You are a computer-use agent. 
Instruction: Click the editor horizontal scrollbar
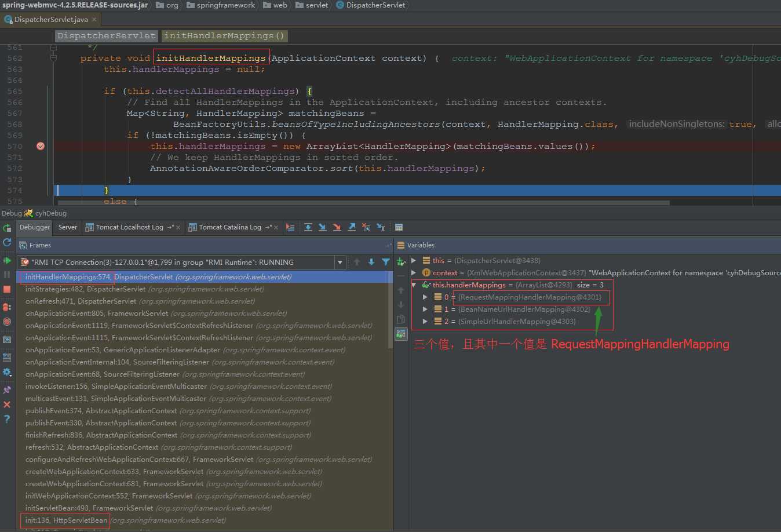click(365, 203)
